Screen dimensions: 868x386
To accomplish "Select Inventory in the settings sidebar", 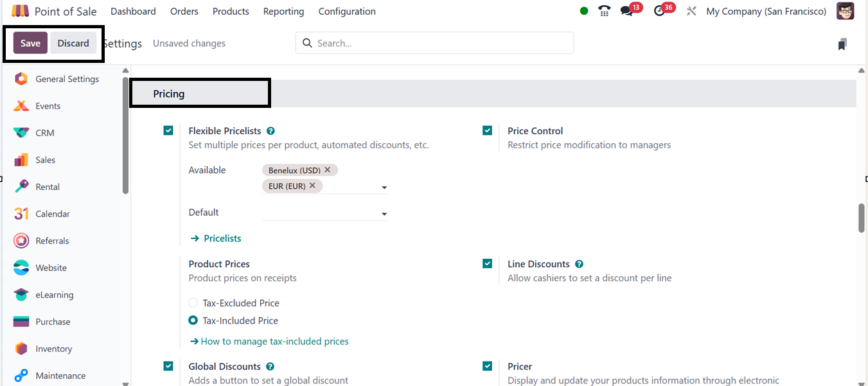I will (53, 349).
